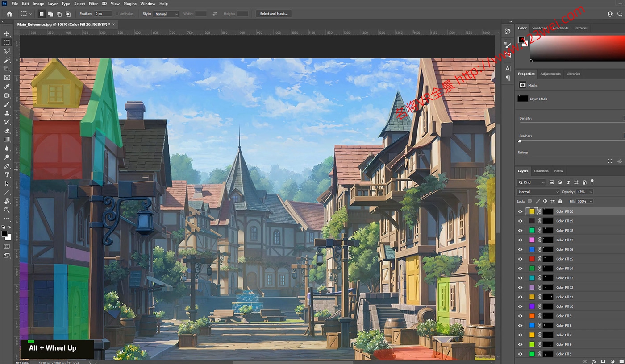The height and width of the screenshot is (364, 625).
Task: Select the Horizontal Type tool
Action: 7,175
